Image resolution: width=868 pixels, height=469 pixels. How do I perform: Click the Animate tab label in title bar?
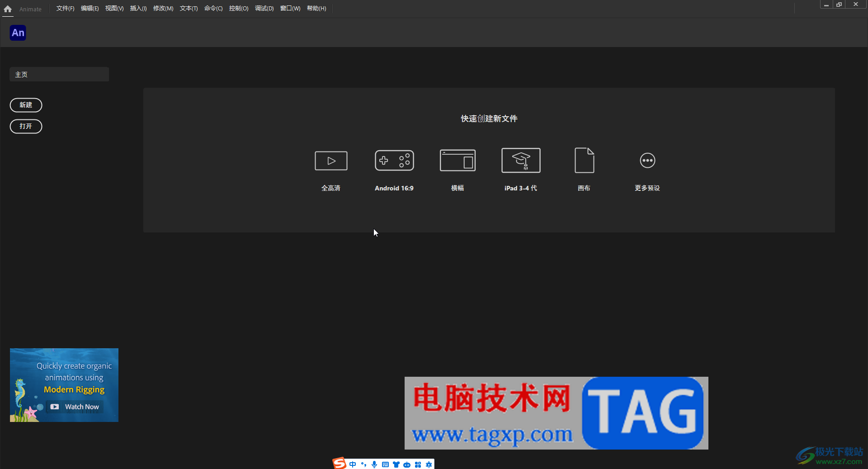(x=30, y=9)
